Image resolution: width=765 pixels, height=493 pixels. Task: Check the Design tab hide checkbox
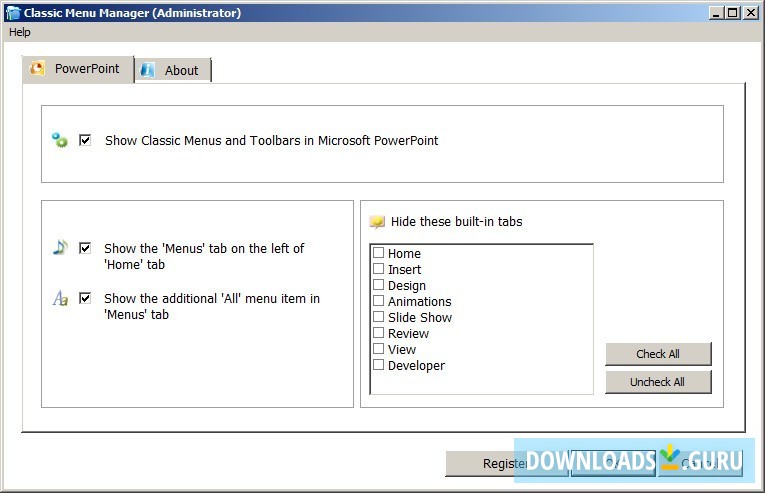(x=378, y=285)
